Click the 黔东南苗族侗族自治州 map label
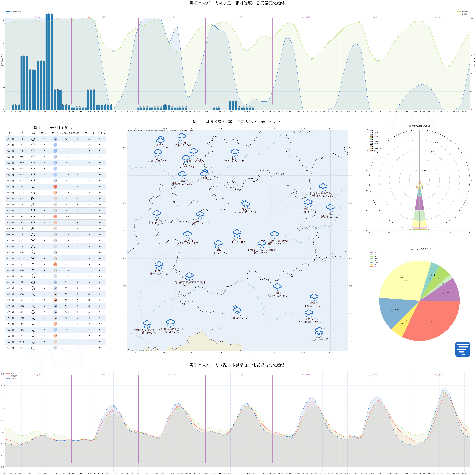The image size is (476, 475). point(274,241)
